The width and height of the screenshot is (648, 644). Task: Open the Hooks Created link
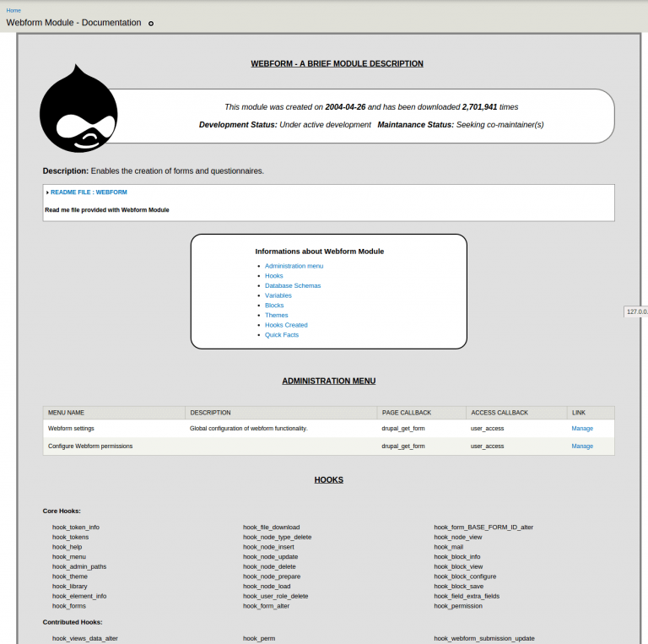click(x=286, y=325)
